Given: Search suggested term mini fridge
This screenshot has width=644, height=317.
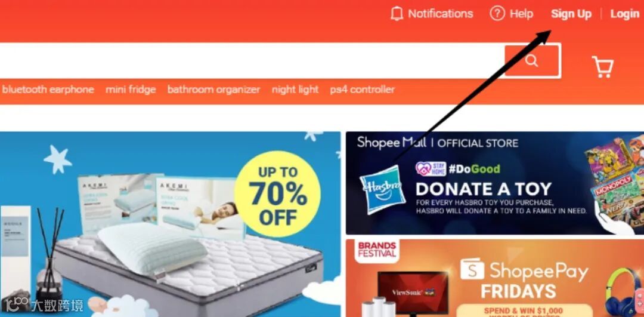Looking at the screenshot, I should [131, 90].
